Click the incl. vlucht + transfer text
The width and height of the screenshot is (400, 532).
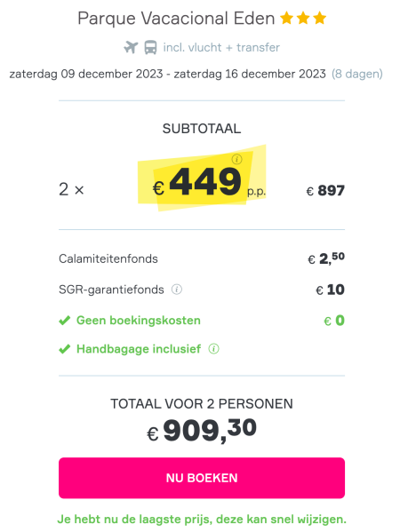coord(221,47)
